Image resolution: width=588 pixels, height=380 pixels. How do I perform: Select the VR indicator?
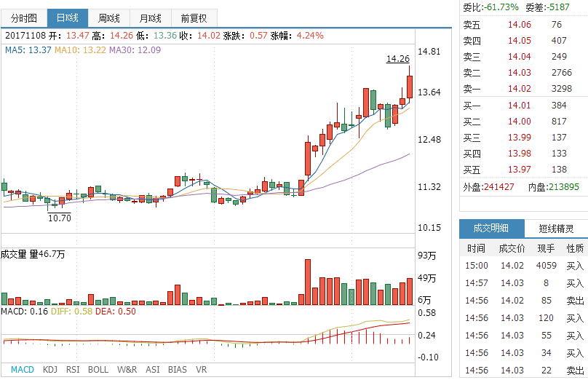202,370
